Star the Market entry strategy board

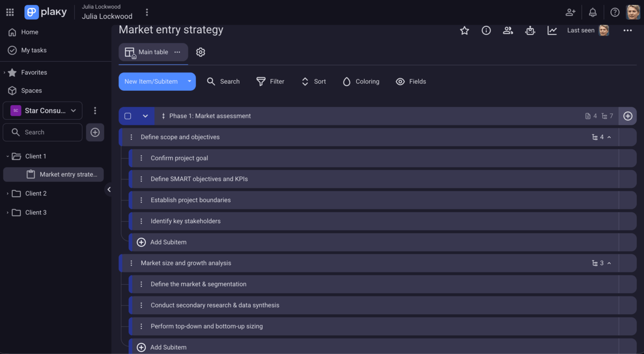[x=464, y=31]
